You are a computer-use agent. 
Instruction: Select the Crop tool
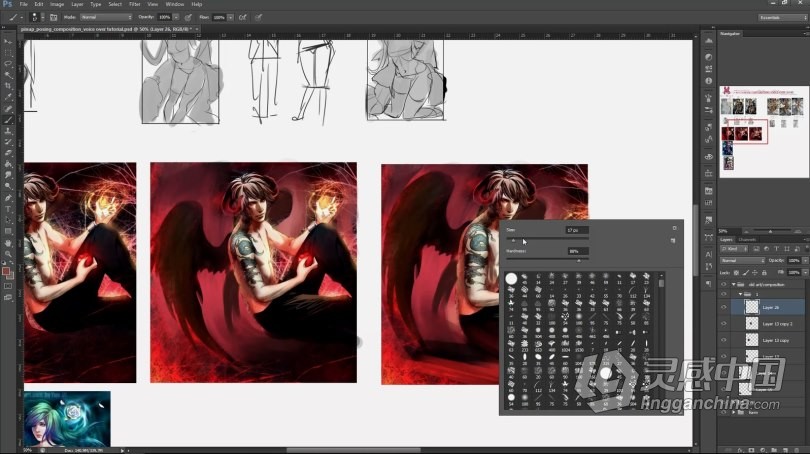pyautogui.click(x=8, y=86)
